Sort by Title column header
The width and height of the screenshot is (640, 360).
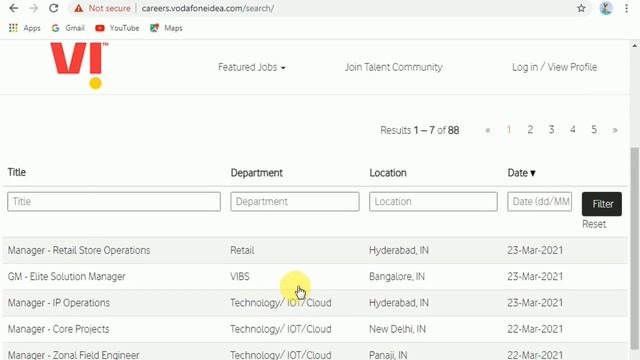[17, 172]
